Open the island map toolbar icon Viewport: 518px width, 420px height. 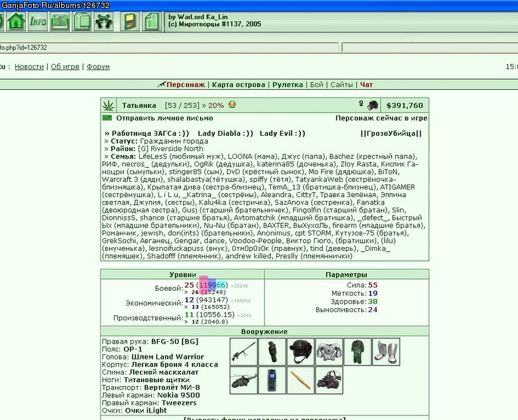[x=60, y=21]
